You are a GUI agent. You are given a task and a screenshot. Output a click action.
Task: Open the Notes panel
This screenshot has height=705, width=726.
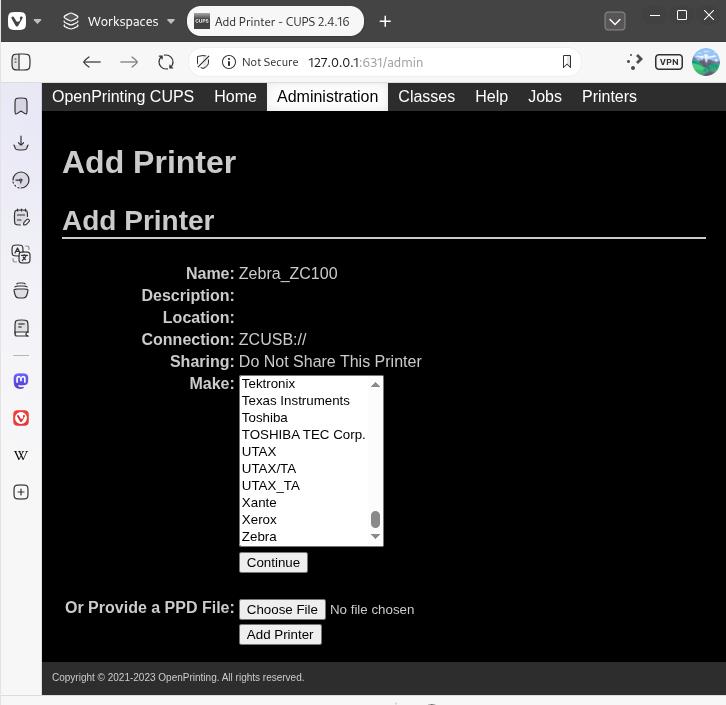(21, 217)
